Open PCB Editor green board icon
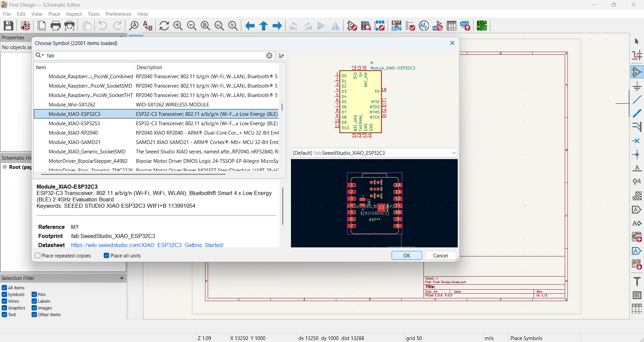 (482, 26)
